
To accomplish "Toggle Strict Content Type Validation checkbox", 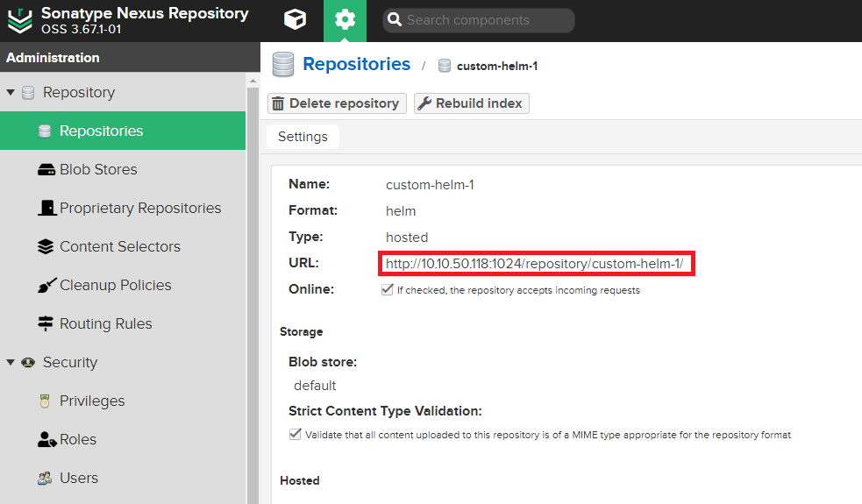I will [x=296, y=434].
